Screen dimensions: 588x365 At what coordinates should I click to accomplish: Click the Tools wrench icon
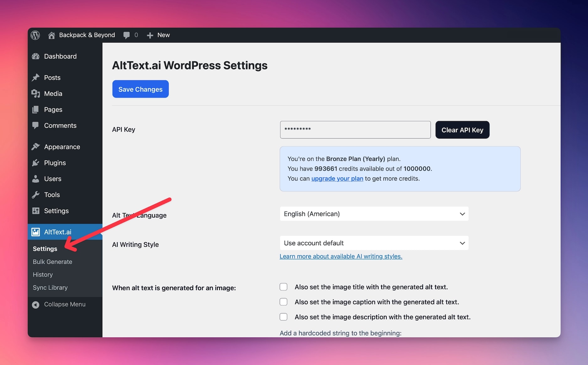pos(36,195)
